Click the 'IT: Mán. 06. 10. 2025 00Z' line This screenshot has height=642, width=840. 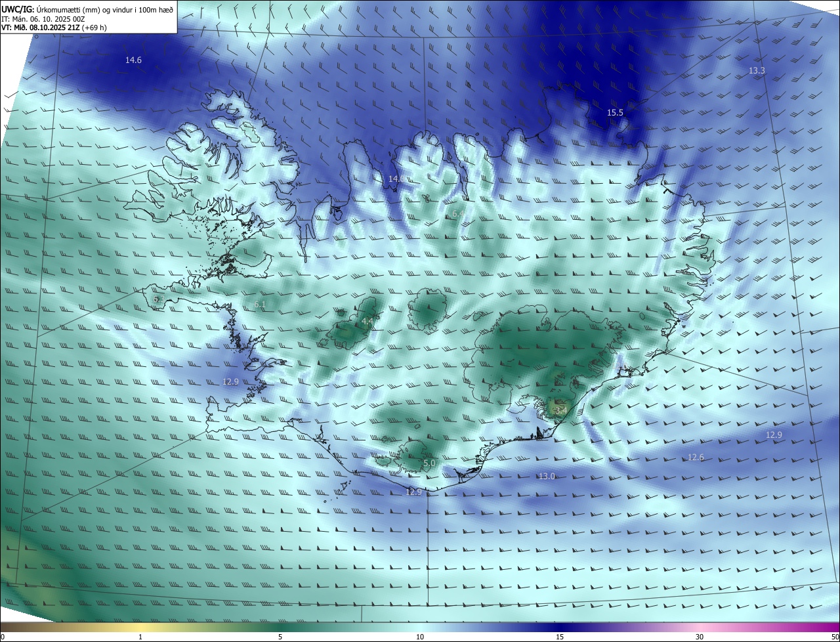click(43, 19)
